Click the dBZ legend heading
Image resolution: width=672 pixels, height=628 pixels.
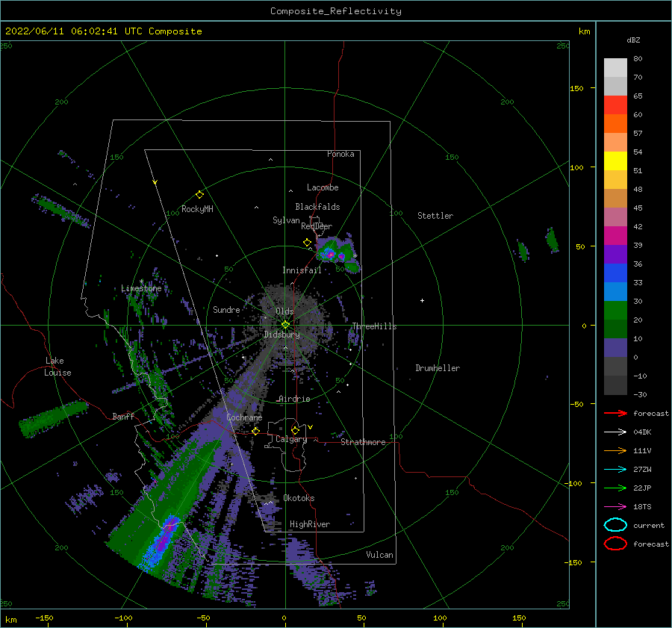[633, 40]
